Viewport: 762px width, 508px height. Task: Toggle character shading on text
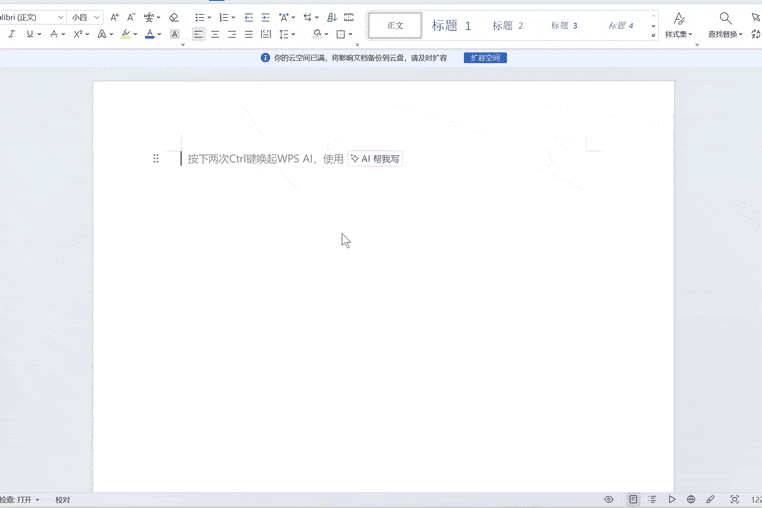(175, 34)
